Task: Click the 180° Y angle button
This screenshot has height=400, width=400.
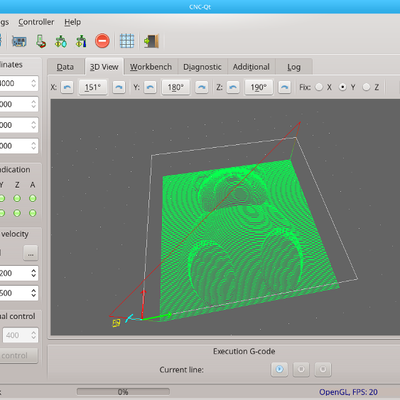Action: coord(176,87)
